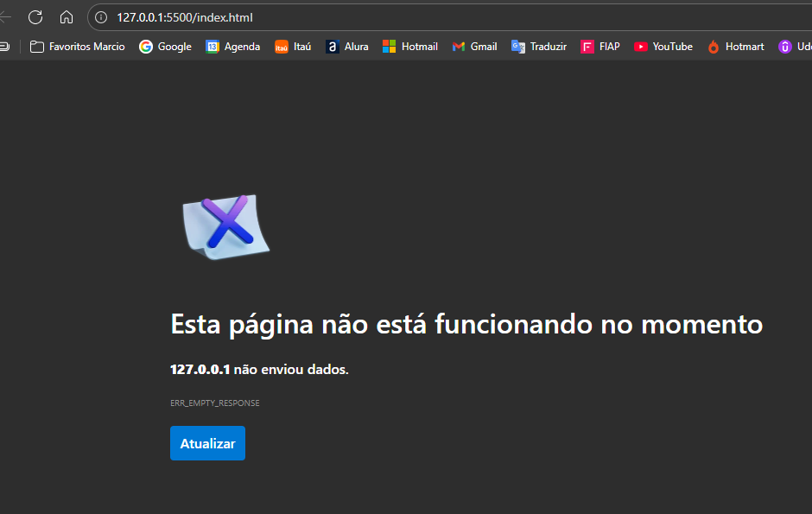Click the ERR_EMPTY_RESPONSE error code text
The width and height of the screenshot is (812, 514).
[215, 403]
